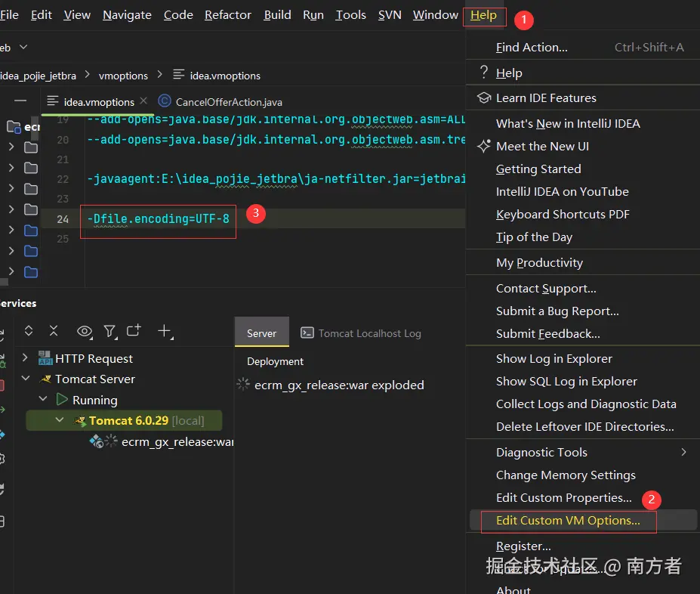Click open in new tab icon in Services
The height and width of the screenshot is (594, 700).
(134, 330)
